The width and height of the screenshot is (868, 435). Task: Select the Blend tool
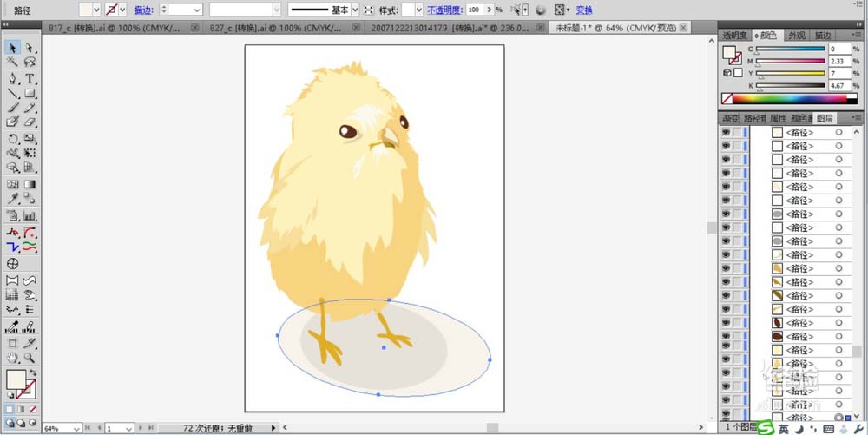[30, 198]
